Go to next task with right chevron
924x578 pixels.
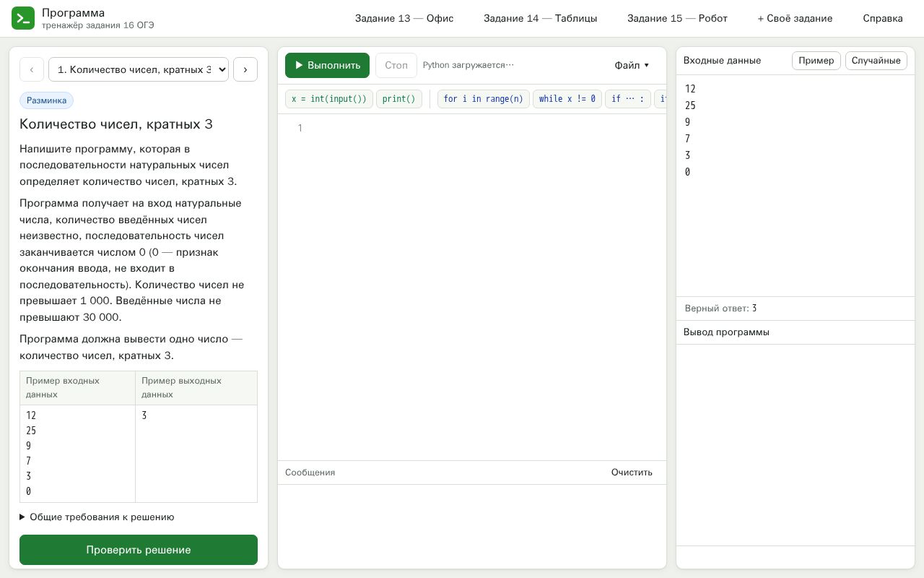pyautogui.click(x=245, y=69)
